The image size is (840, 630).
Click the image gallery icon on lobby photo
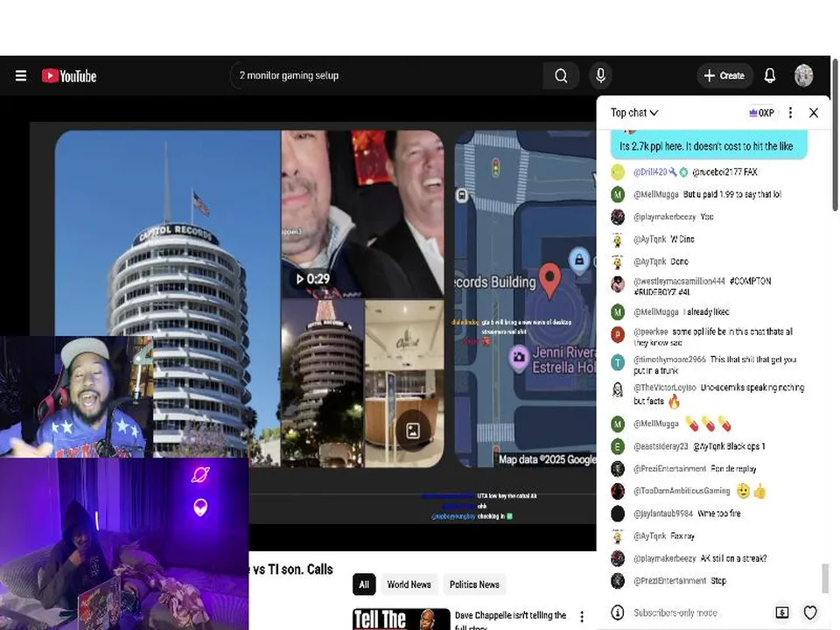pos(412,430)
